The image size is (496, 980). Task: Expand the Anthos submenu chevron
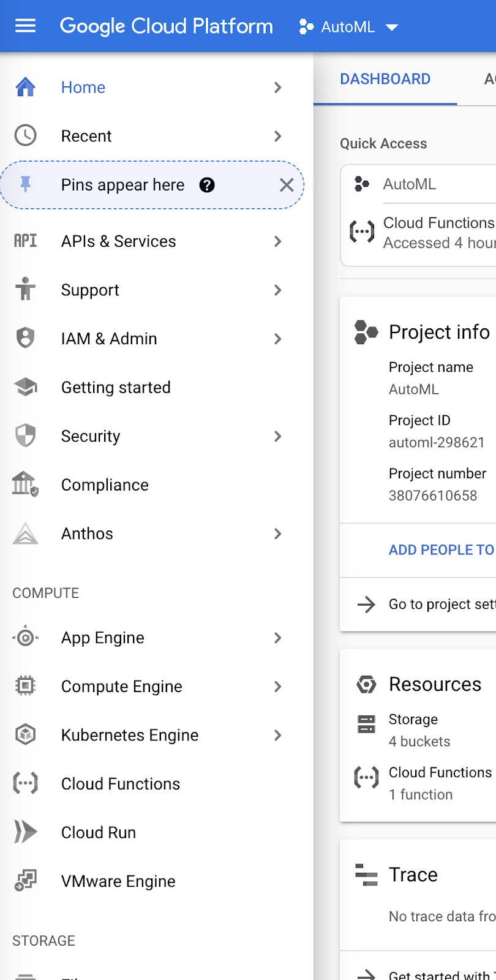(x=277, y=533)
